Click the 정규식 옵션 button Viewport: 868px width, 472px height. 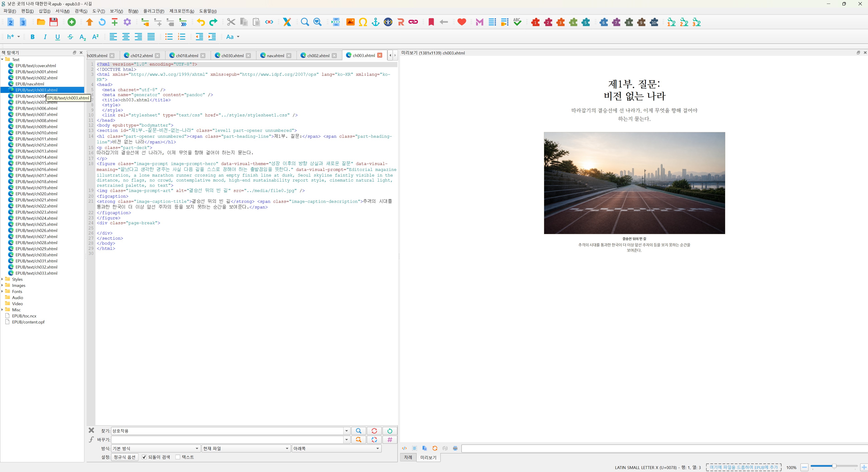(x=125, y=457)
